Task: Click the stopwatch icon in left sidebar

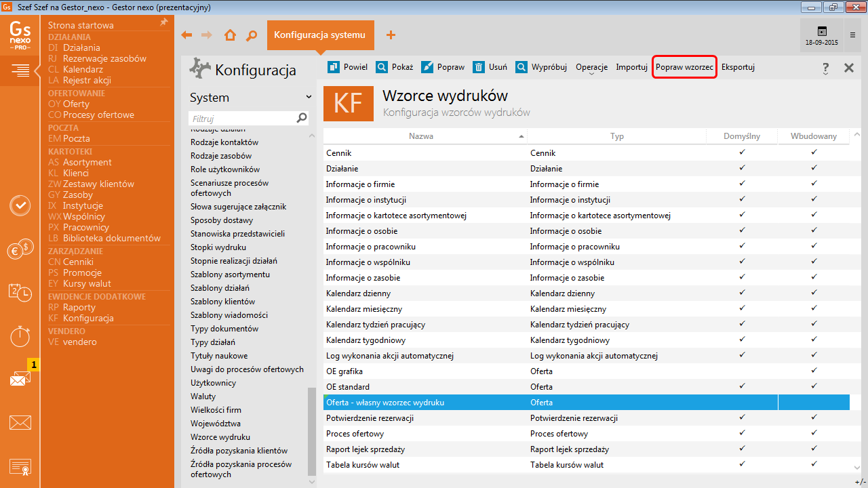Action: (x=20, y=335)
